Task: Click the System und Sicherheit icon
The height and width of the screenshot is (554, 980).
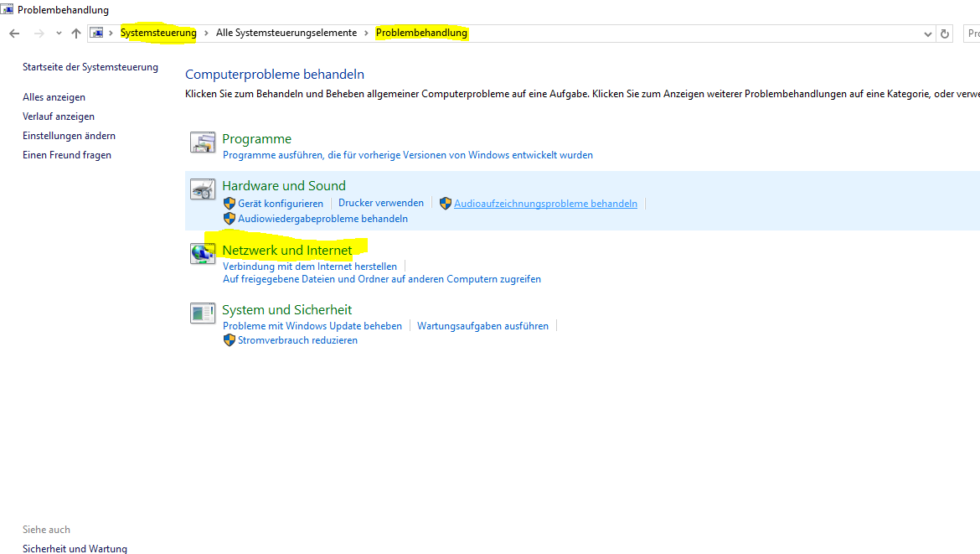Action: coord(203,313)
